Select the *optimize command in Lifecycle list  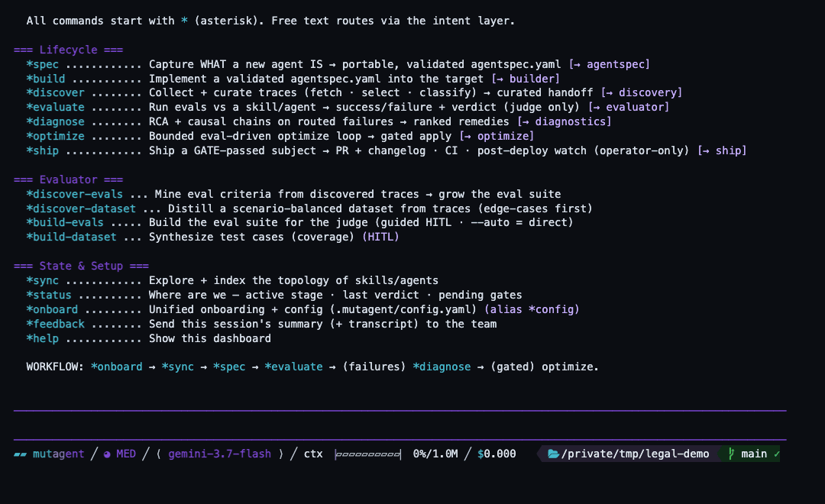[x=55, y=136]
